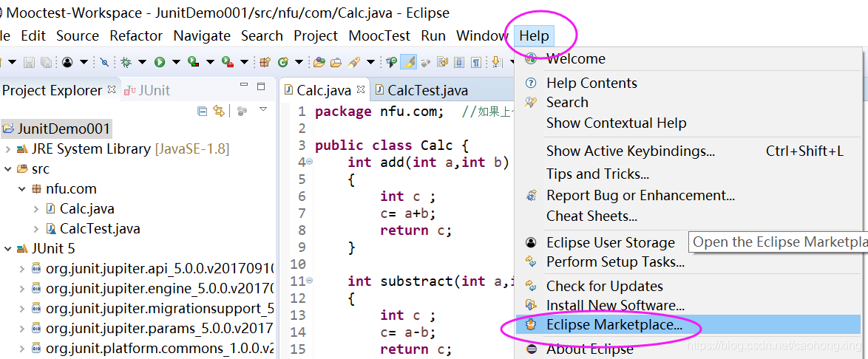
Task: Open the Run dropdown arrow
Action: click(x=176, y=62)
